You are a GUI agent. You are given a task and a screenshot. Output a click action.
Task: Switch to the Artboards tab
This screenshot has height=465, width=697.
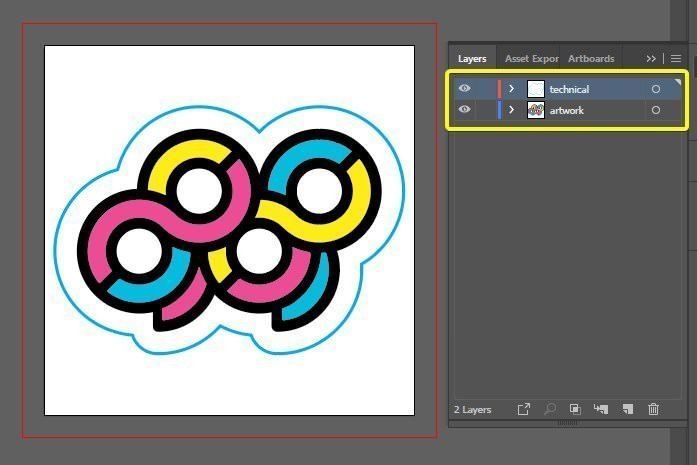tap(591, 59)
